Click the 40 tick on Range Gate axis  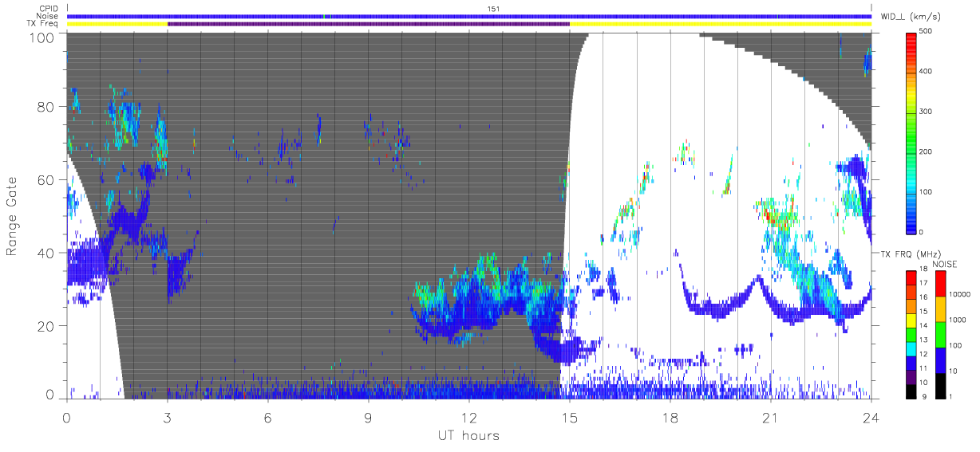[x=45, y=253]
